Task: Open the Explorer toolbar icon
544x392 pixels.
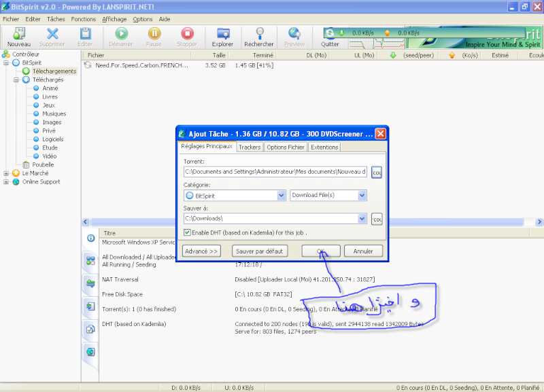Action: pyautogui.click(x=223, y=34)
